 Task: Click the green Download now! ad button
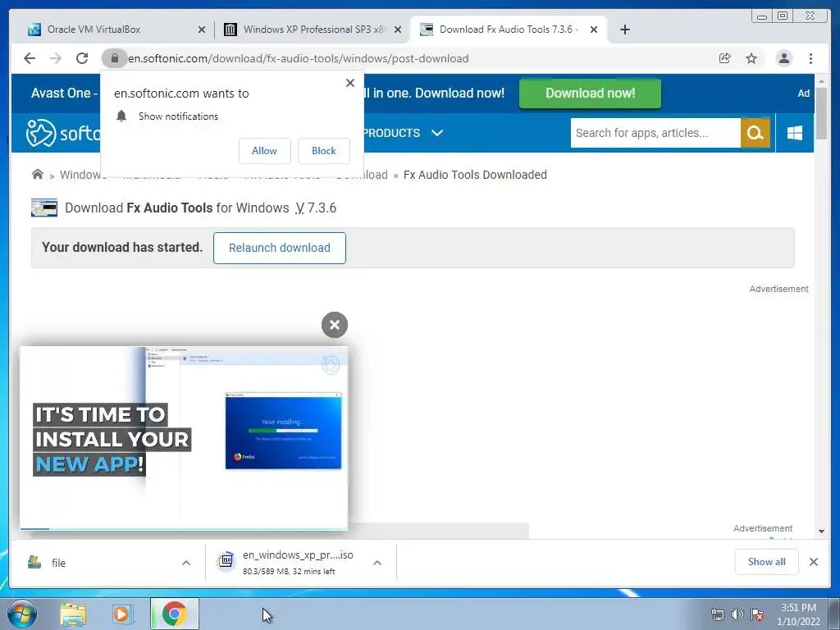point(590,94)
